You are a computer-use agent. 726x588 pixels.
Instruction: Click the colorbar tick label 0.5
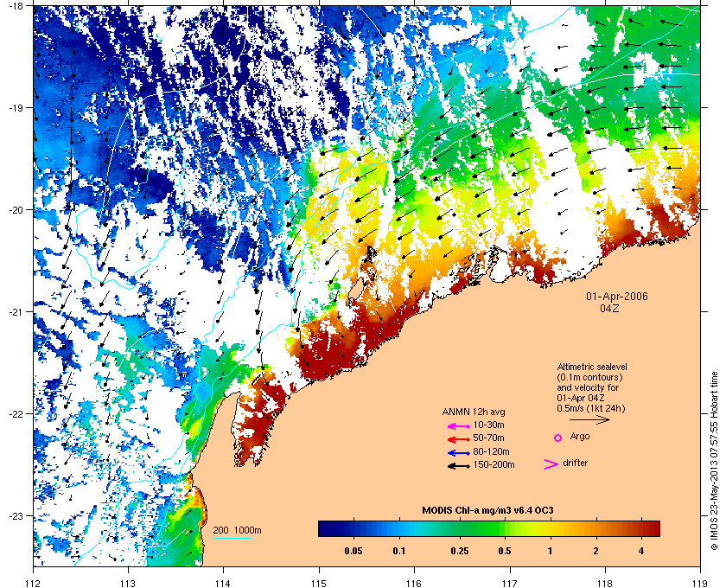505,552
